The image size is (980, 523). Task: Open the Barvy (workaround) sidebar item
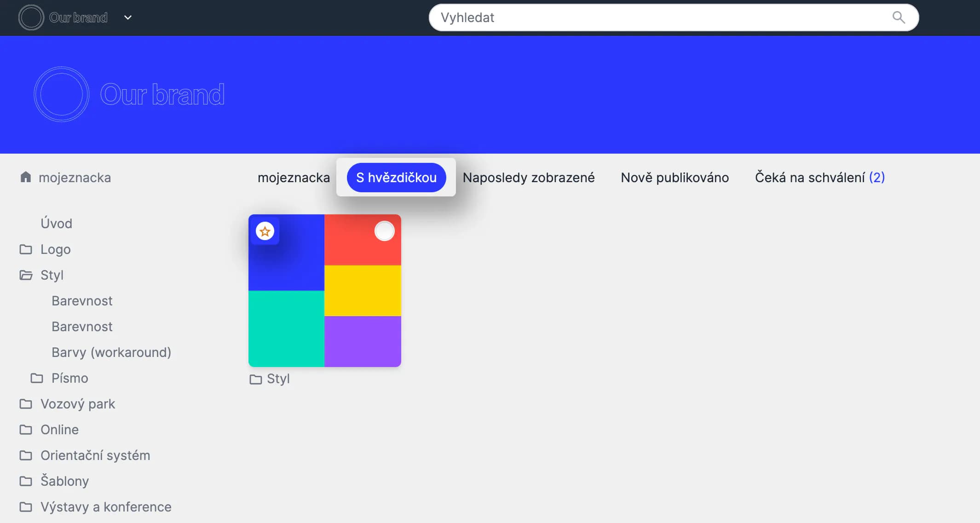point(111,352)
